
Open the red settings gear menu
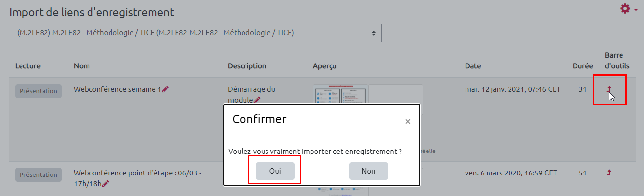pos(625,9)
